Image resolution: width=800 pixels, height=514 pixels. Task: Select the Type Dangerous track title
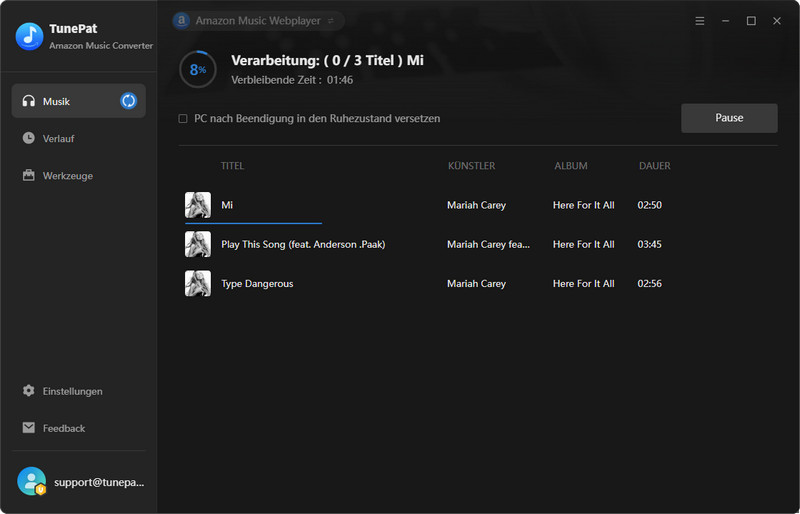(x=257, y=284)
